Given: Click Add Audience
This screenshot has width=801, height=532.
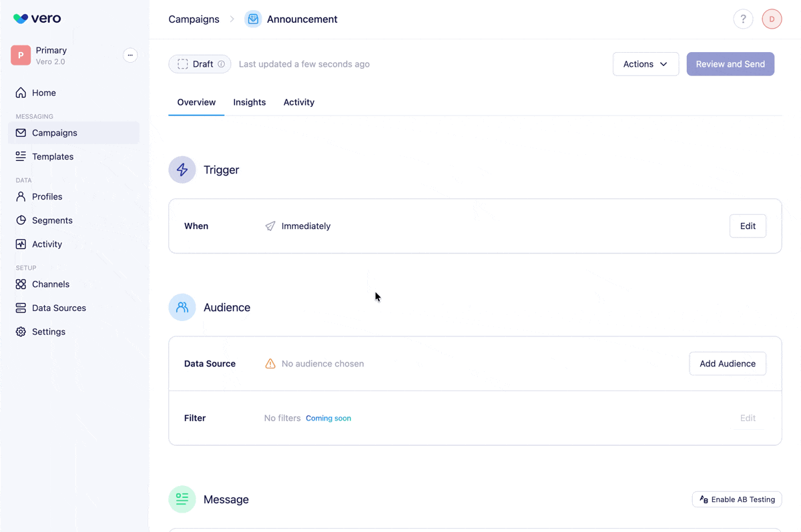Looking at the screenshot, I should (x=727, y=363).
